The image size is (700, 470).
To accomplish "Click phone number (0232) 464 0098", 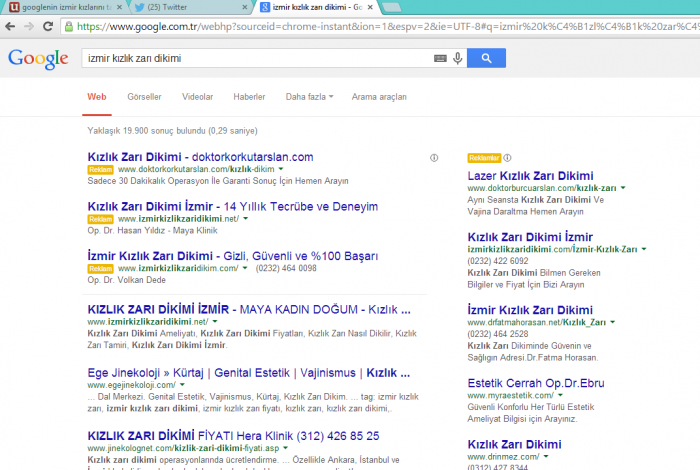I will (286, 268).
